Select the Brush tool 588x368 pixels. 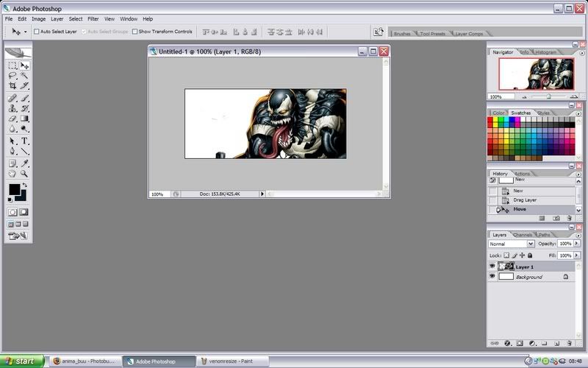(x=24, y=99)
